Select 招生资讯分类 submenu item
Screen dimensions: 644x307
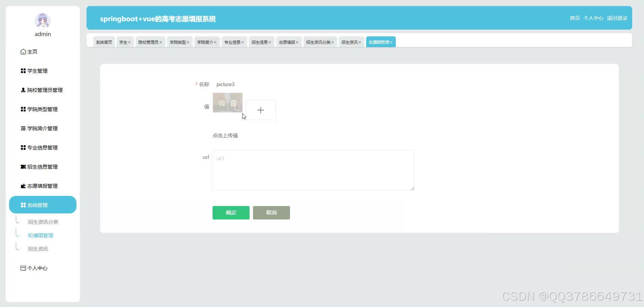[43, 222]
